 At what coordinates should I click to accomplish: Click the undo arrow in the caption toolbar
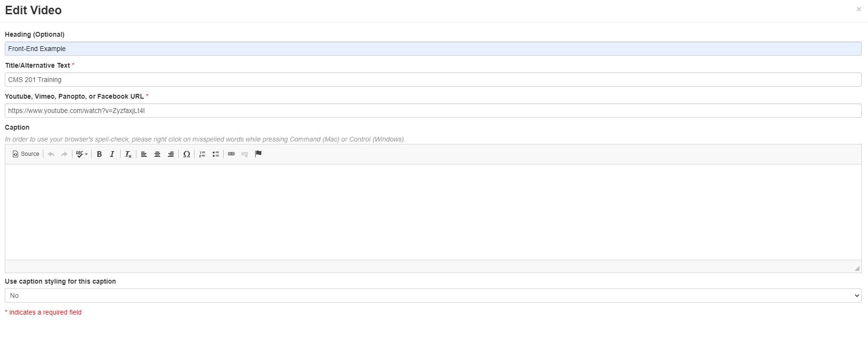point(51,154)
